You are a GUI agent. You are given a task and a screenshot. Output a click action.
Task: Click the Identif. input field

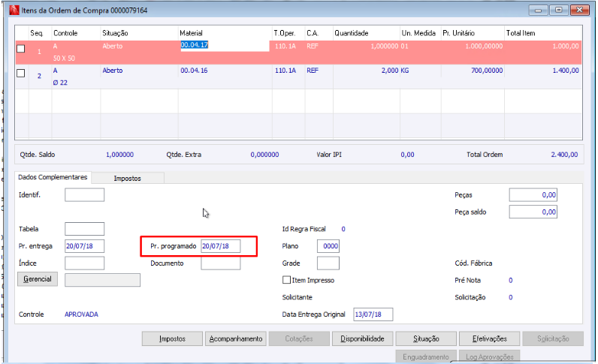click(84, 195)
